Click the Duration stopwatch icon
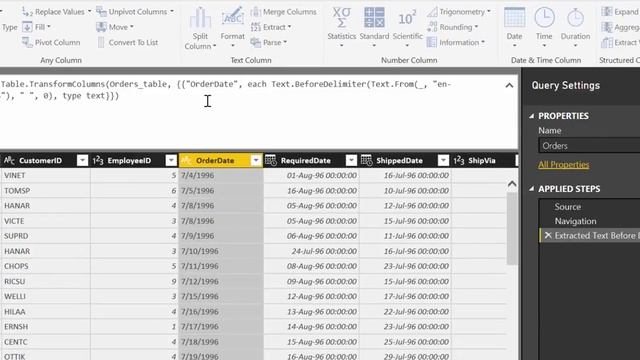 click(575, 18)
